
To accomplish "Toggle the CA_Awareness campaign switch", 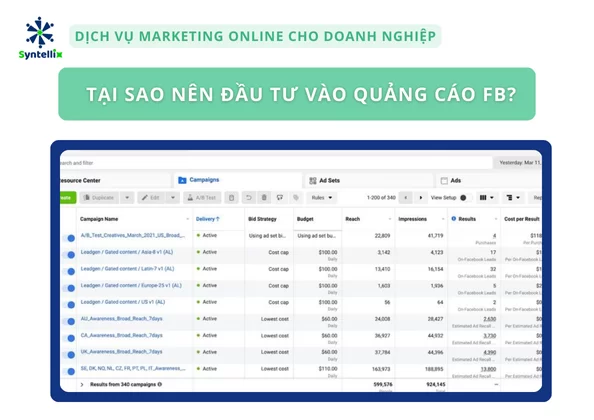I will click(69, 338).
